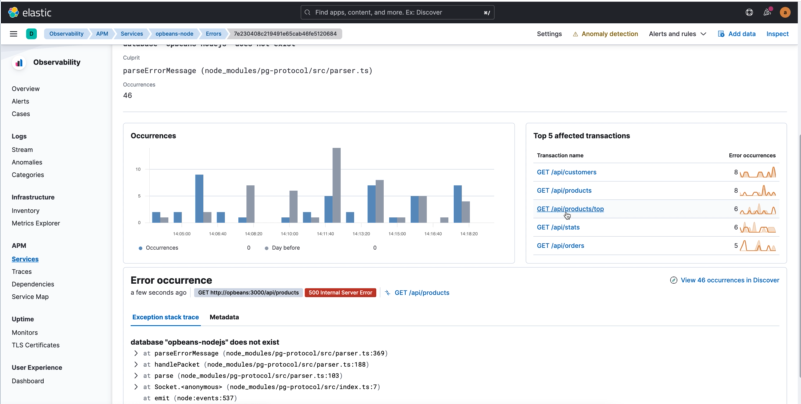The width and height of the screenshot is (801, 404).
Task: Toggle the Occurrences legend item
Action: pos(158,247)
